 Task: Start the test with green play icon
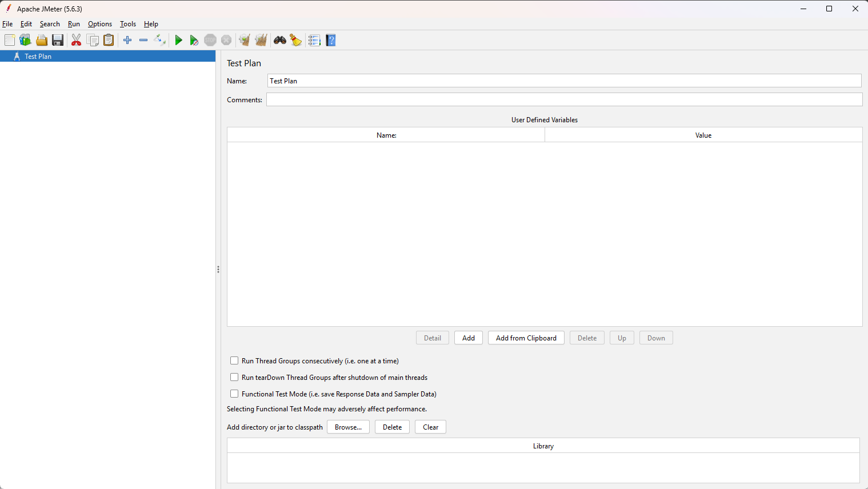(x=178, y=40)
